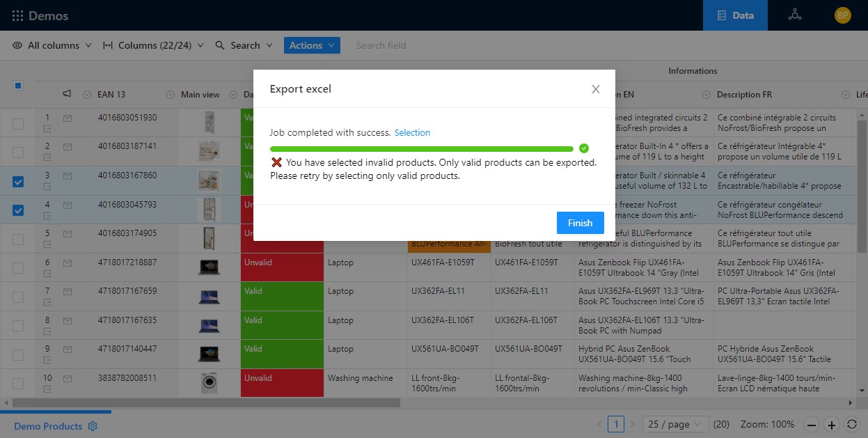Open the Selection link in dialog
Viewport: 868px width, 438px height.
click(x=412, y=133)
